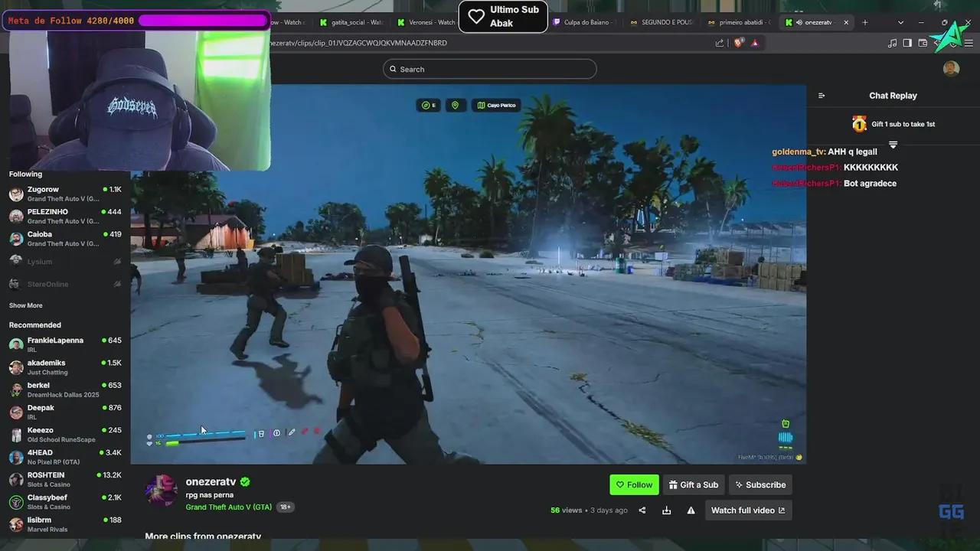Switch to the Veronesi tab
This screenshot has width=980, height=551.
(x=427, y=22)
